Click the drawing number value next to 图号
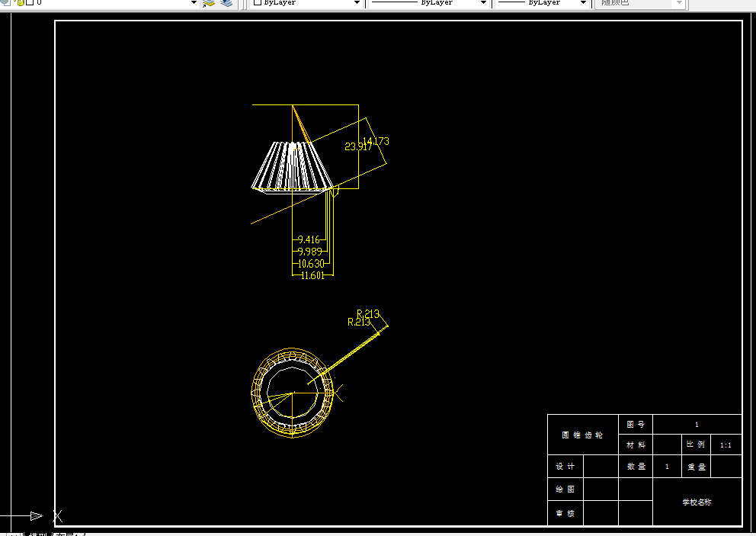 pos(697,425)
